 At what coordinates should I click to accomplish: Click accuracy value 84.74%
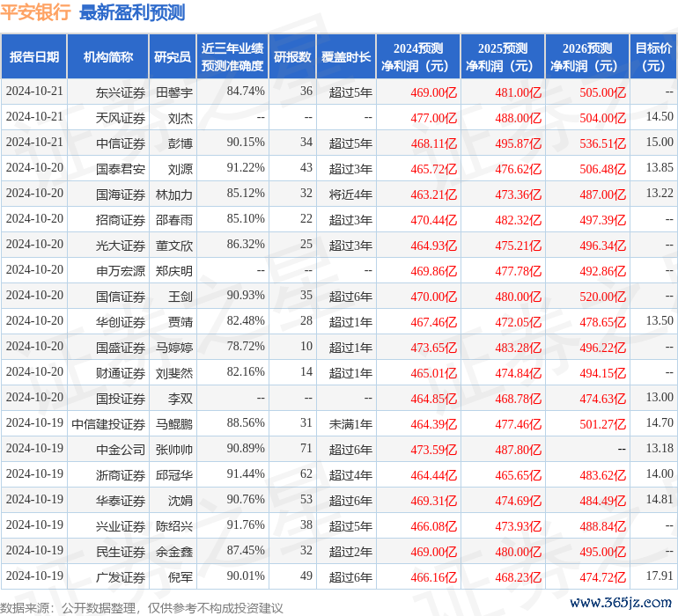tap(246, 92)
